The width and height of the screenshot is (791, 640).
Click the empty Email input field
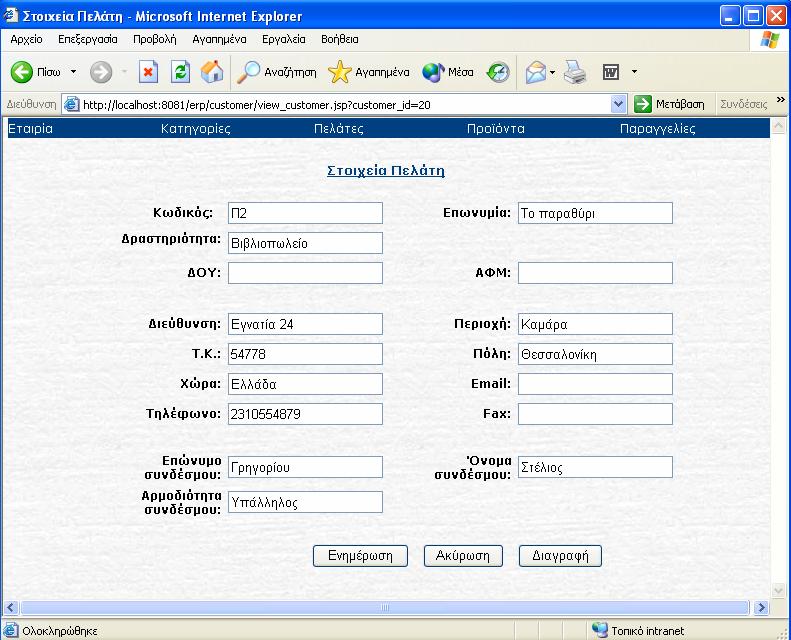tap(595, 384)
